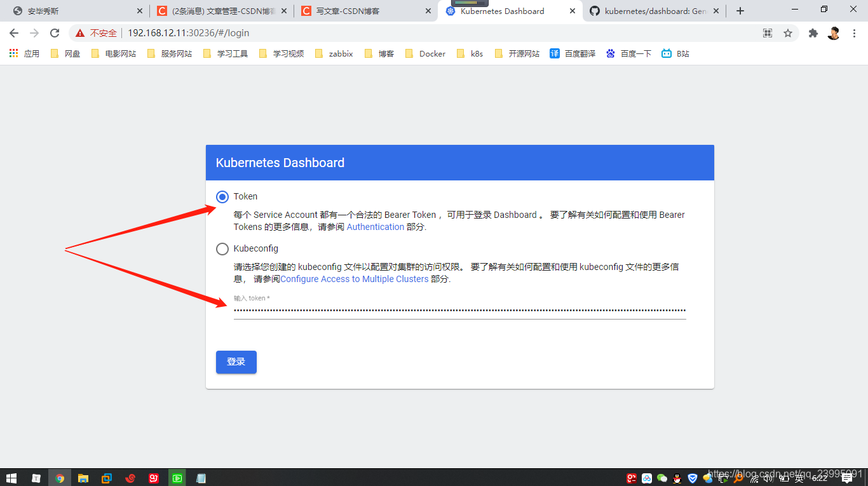The height and width of the screenshot is (486, 868).
Task: Click the token input field
Action: pos(459,310)
